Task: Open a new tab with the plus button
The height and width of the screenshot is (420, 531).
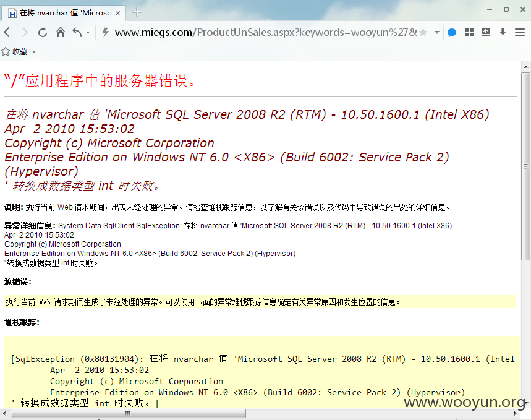Action: pos(137,12)
